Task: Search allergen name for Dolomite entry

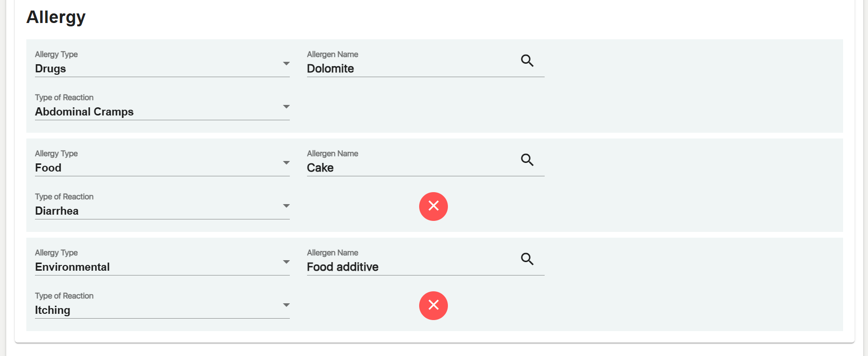Action: point(527,61)
